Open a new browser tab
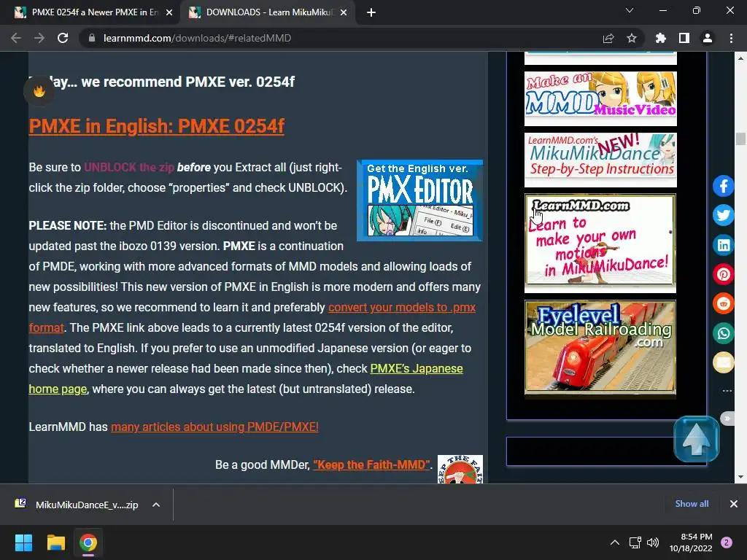747x560 pixels. tap(371, 12)
